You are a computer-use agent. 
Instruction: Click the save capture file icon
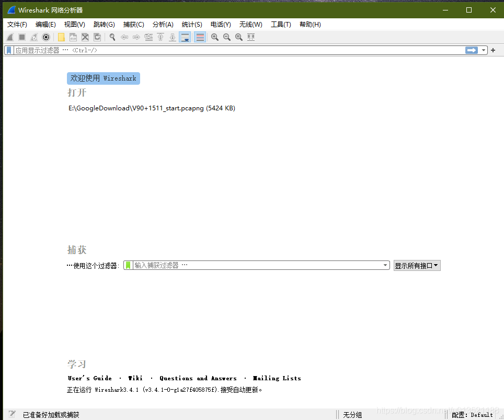pos(73,37)
